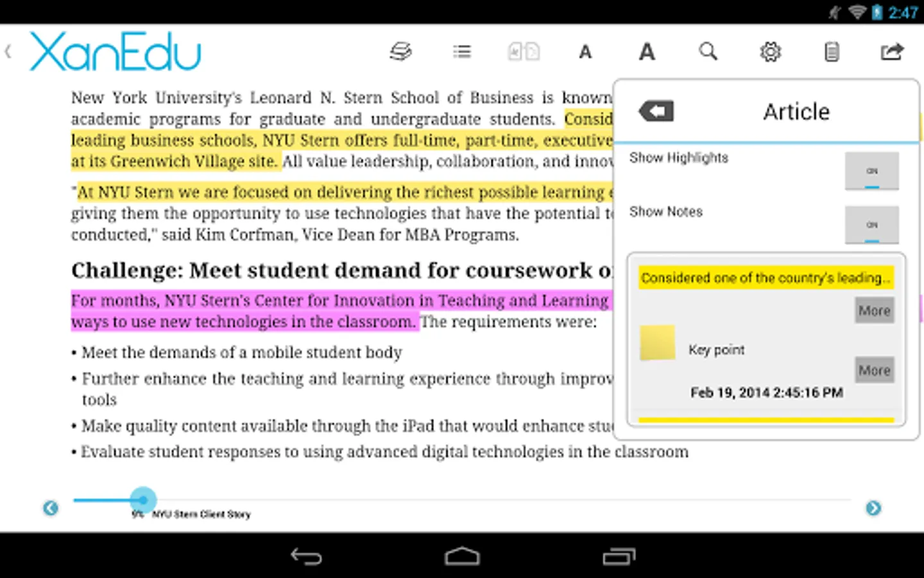Go to next page arrow
Image resolution: width=924 pixels, height=578 pixels.
[873, 508]
